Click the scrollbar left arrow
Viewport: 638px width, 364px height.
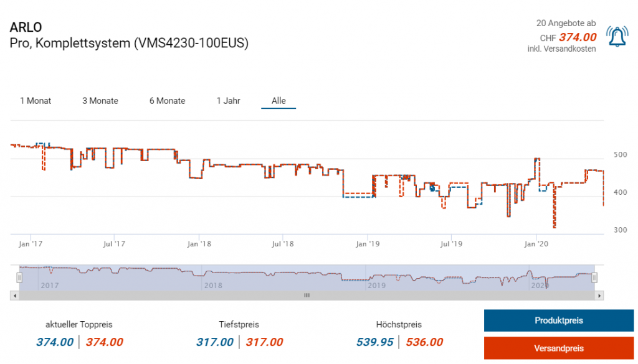pyautogui.click(x=15, y=296)
